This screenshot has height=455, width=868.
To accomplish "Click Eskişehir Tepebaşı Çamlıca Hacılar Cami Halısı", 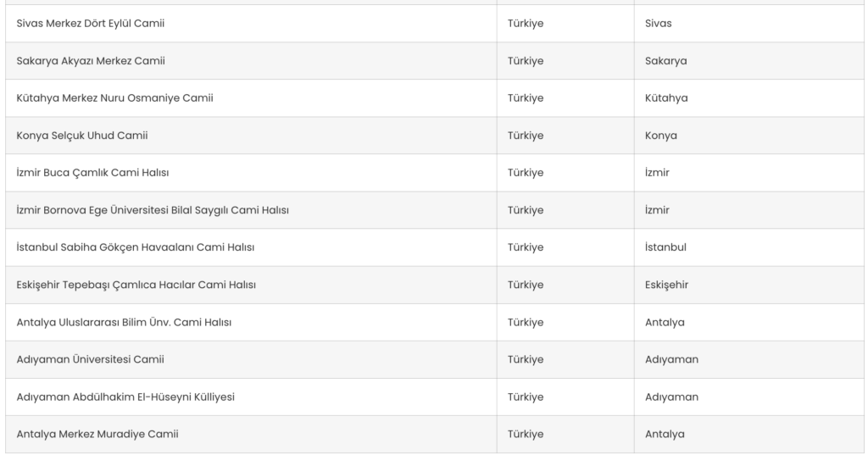I will [x=136, y=285].
